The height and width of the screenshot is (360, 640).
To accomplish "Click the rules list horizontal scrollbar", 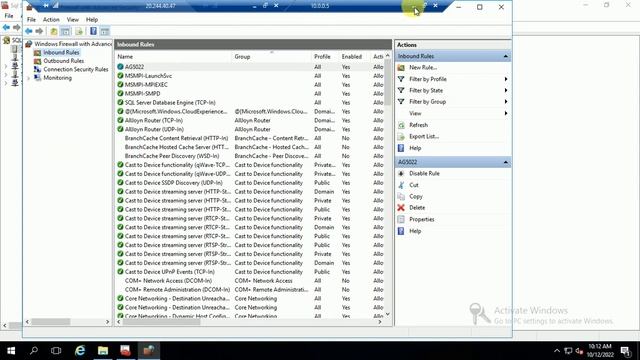I will (162, 322).
